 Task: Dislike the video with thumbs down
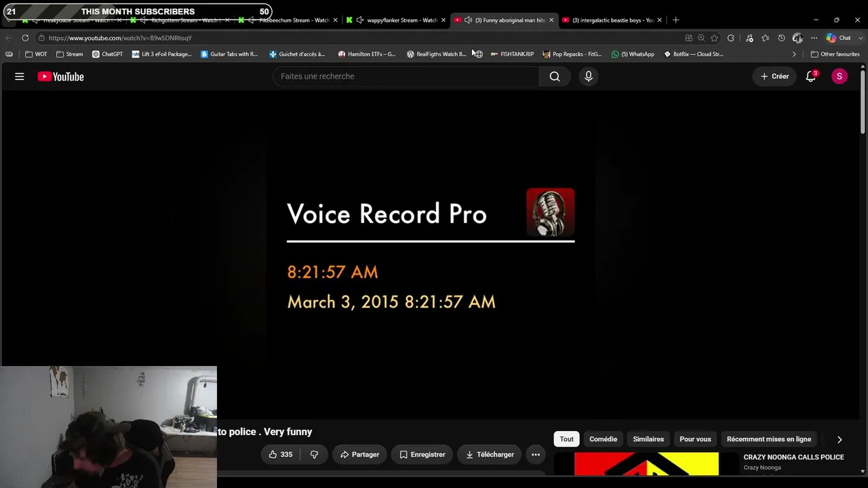[314, 454]
